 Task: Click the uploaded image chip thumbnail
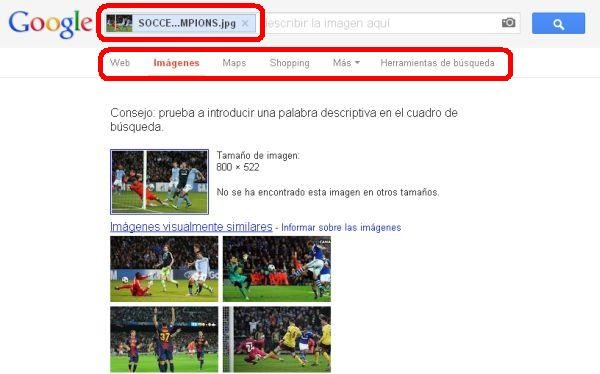pos(119,23)
